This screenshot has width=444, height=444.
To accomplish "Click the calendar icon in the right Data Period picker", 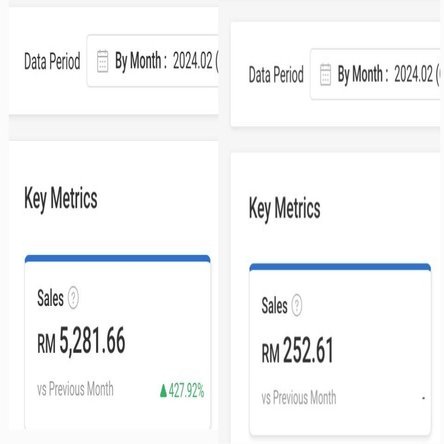I will pos(325,74).
